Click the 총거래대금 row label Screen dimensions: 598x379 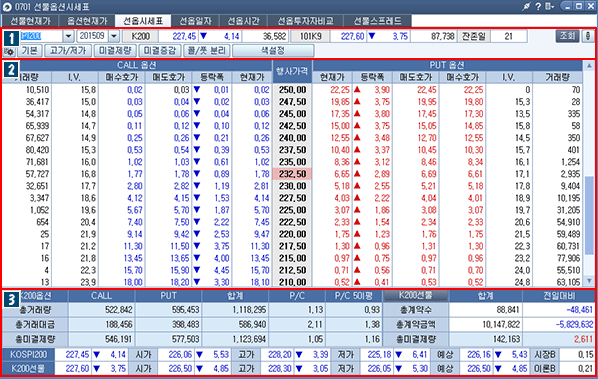[35, 324]
